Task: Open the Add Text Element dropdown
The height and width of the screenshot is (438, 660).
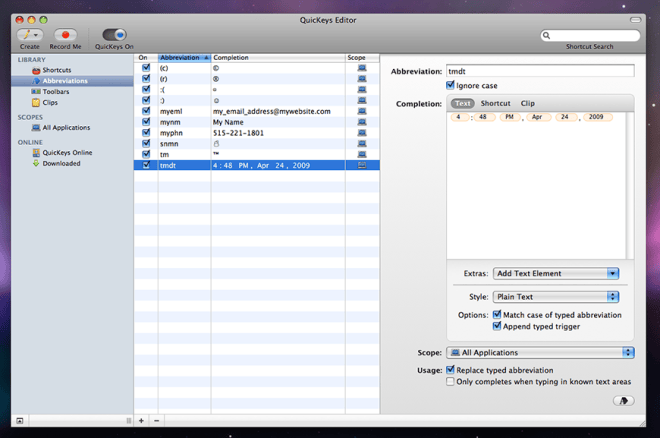Action: tap(556, 273)
